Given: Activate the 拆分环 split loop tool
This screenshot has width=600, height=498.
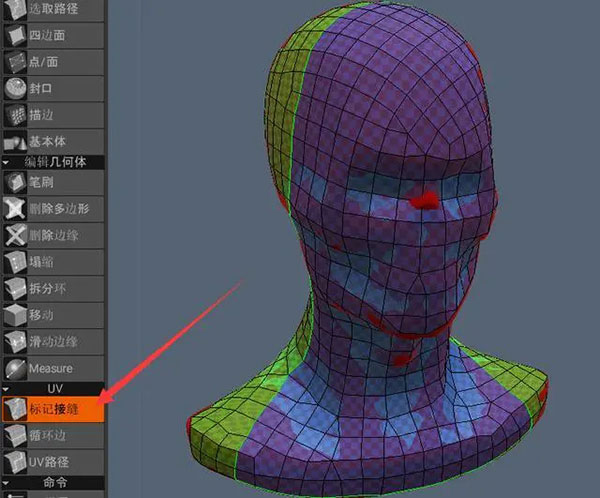Looking at the screenshot, I should (x=52, y=289).
